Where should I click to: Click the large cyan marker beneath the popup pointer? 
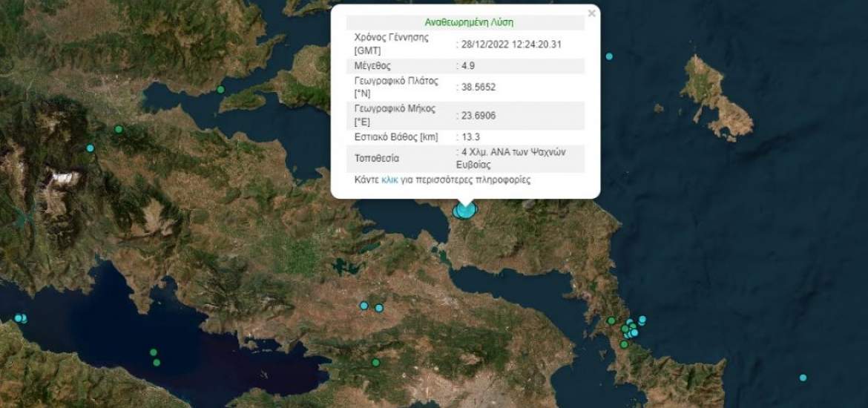(465, 211)
